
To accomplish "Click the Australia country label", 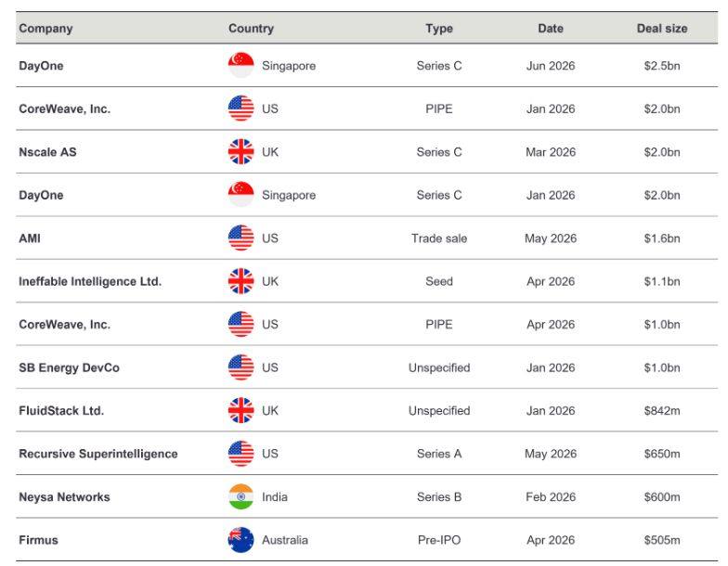I will (284, 540).
